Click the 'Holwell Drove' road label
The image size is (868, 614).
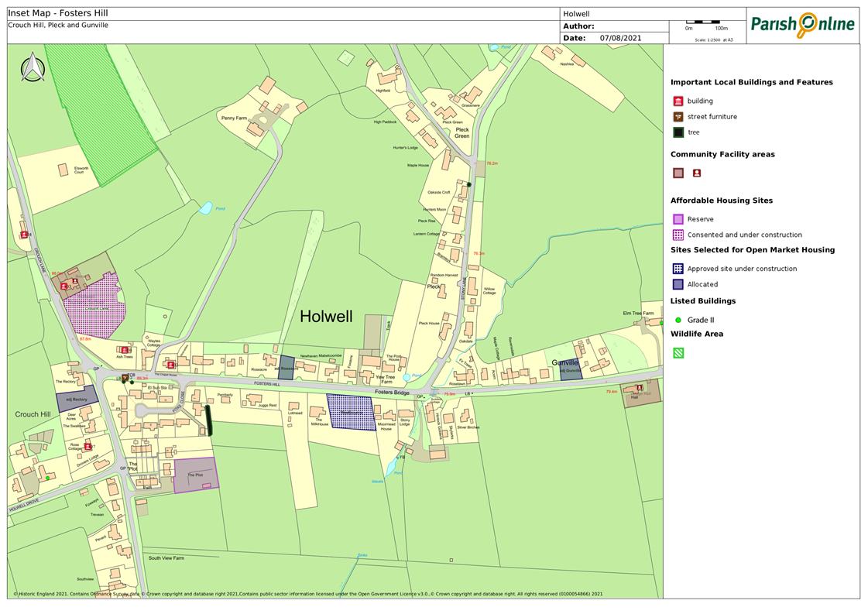click(24, 505)
